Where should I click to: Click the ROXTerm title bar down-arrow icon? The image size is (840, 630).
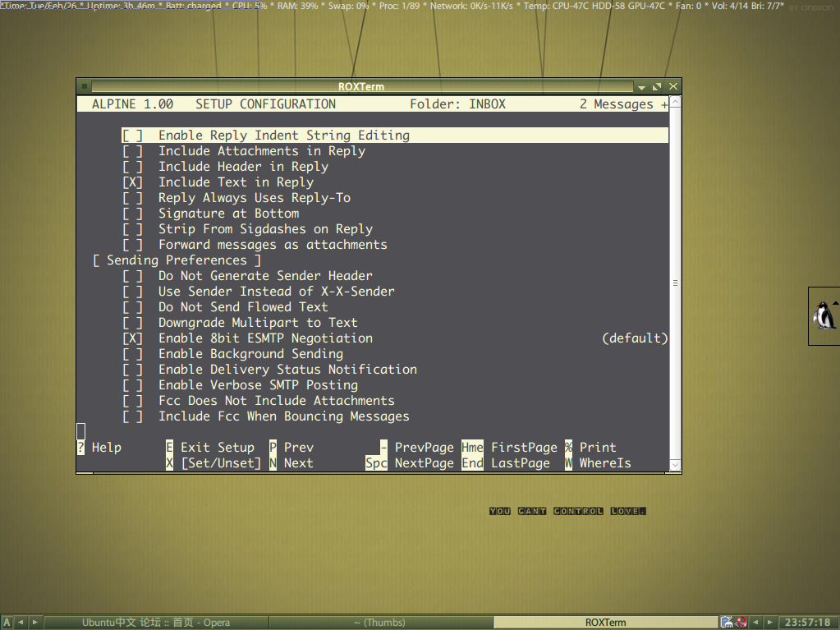[x=641, y=87]
